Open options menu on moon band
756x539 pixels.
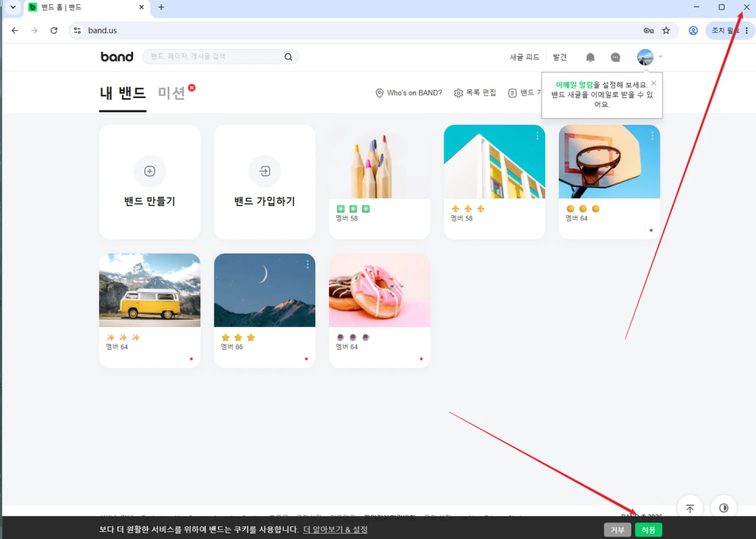pyautogui.click(x=308, y=265)
